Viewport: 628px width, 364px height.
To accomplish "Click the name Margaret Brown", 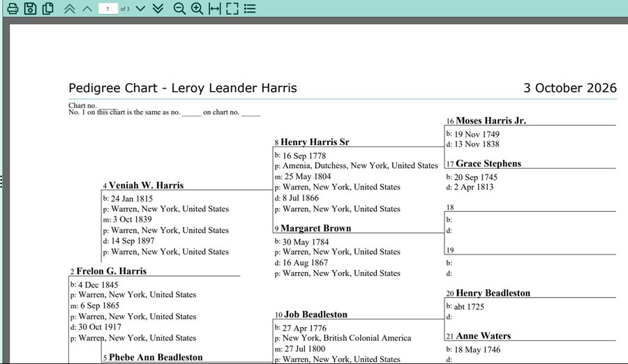I will tap(315, 228).
